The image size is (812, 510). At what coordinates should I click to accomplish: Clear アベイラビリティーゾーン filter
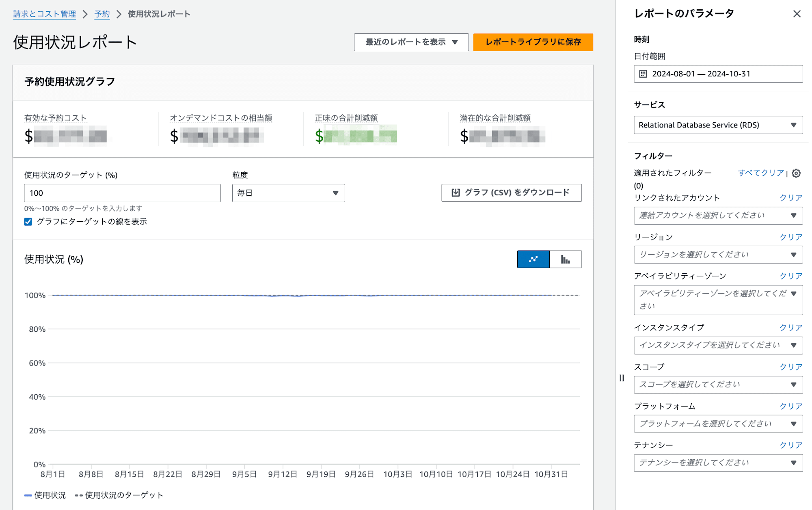791,276
